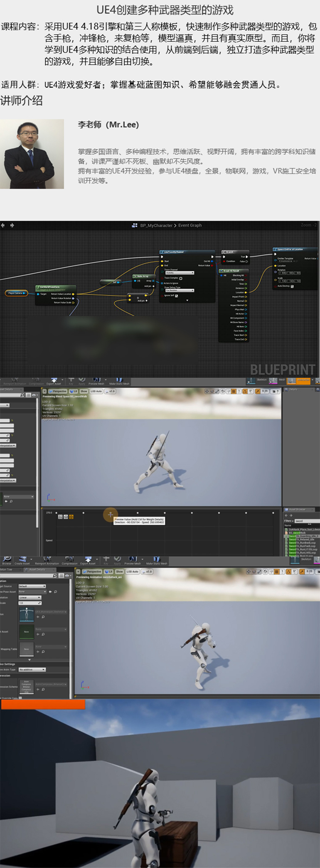
Task: Select rotate gizmo in blend space viewport
Action: [x=212, y=391]
